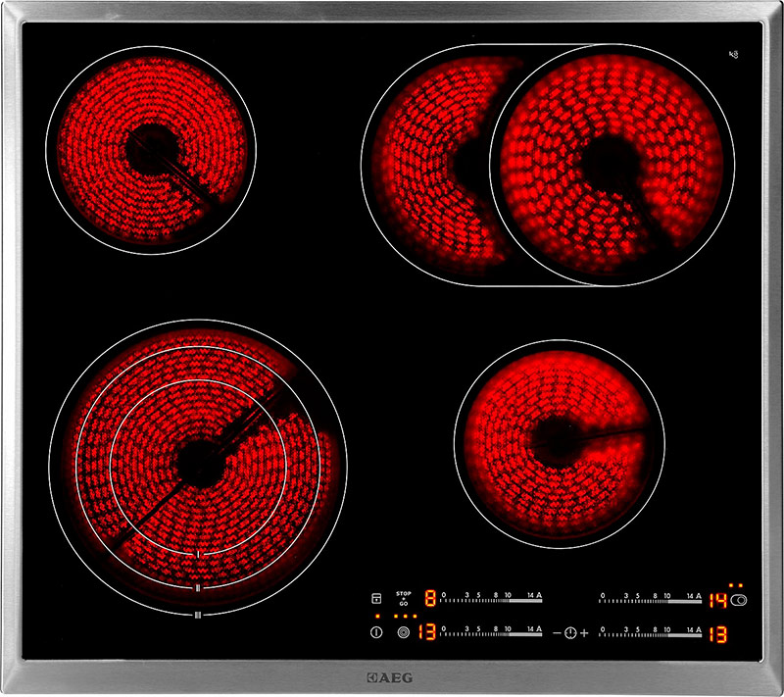Image resolution: width=784 pixels, height=697 pixels.
Task: Click the red 14 heat level display
Action: click(x=718, y=600)
